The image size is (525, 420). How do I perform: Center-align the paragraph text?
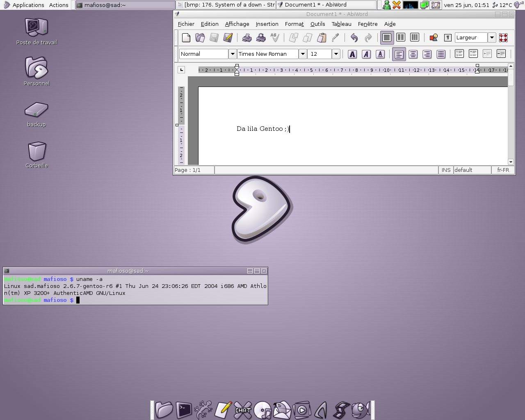413,54
